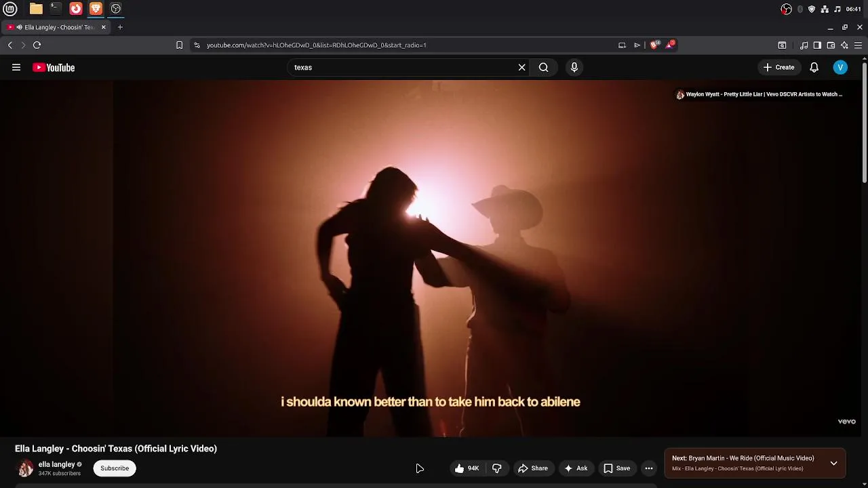Image resolution: width=868 pixels, height=488 pixels.
Task: Open a new browser tab
Action: tap(120, 27)
